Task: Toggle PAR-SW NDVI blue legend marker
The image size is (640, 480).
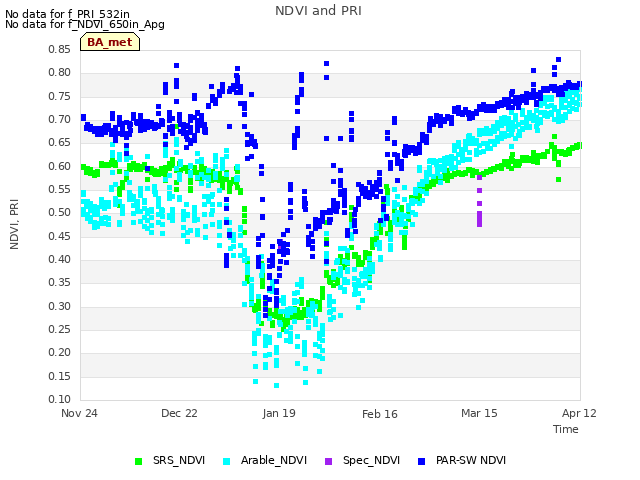Action: [422, 461]
